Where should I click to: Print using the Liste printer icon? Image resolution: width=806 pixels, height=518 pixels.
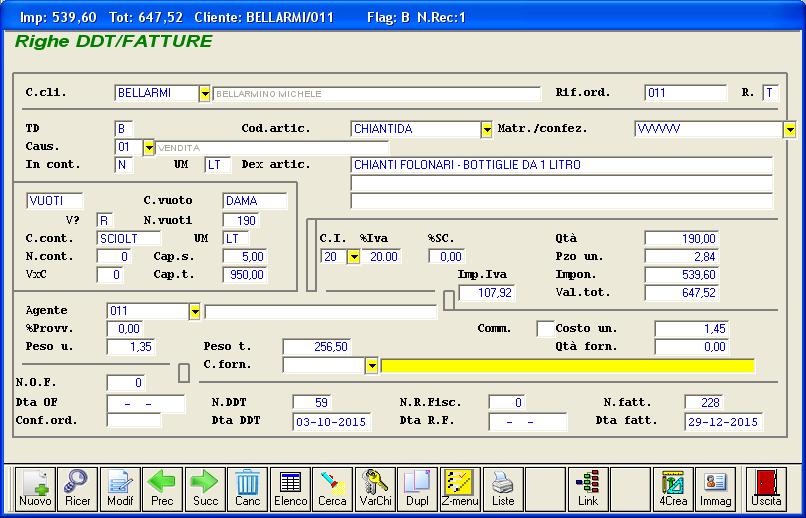[503, 489]
